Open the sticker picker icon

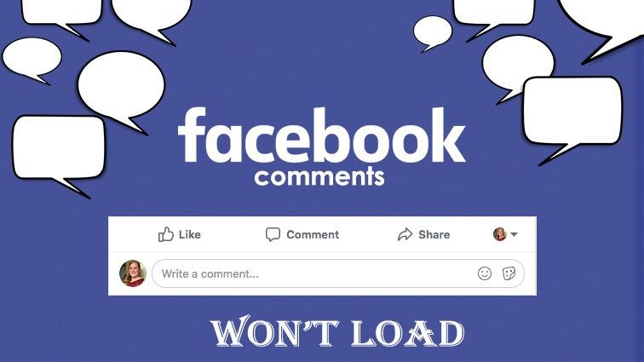(509, 273)
